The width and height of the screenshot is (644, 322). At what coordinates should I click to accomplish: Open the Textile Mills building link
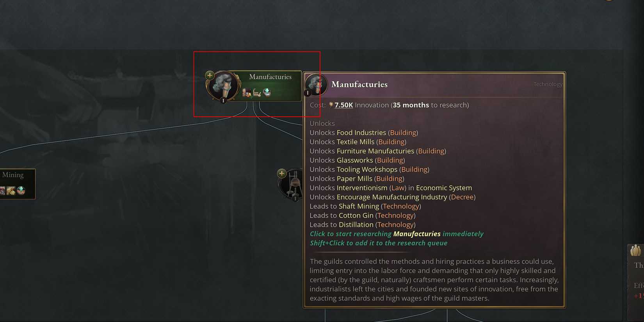tap(355, 142)
